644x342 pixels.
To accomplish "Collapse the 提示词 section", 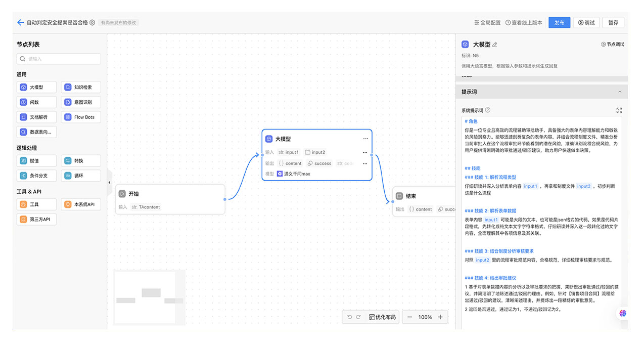I will point(620,92).
